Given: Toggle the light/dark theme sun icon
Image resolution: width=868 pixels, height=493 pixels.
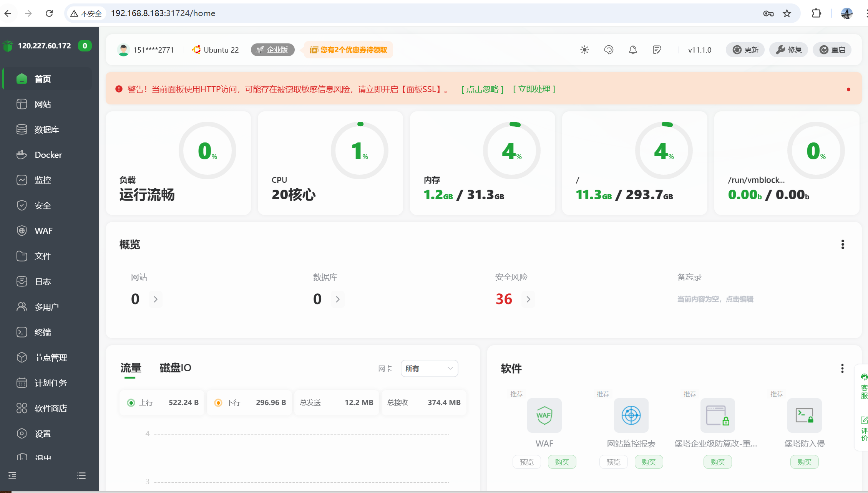Looking at the screenshot, I should click(584, 50).
